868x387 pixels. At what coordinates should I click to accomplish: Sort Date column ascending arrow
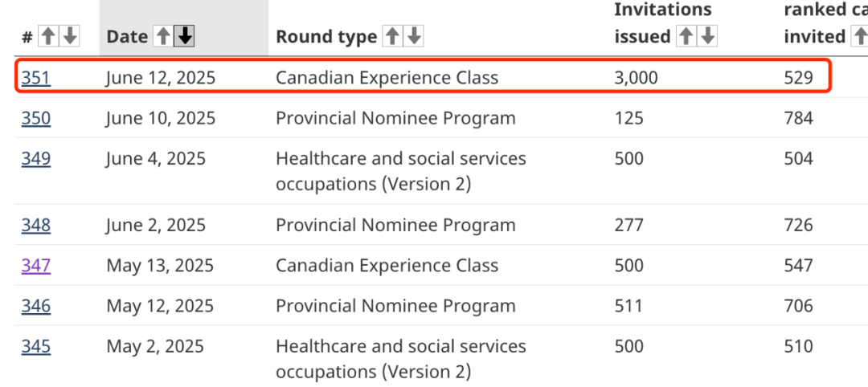coord(164,36)
